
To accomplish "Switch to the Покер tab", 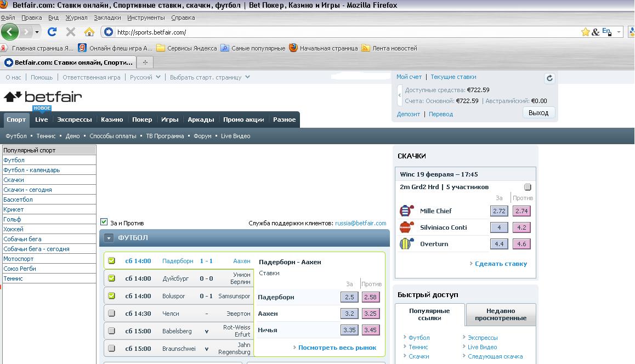I will coord(142,120).
